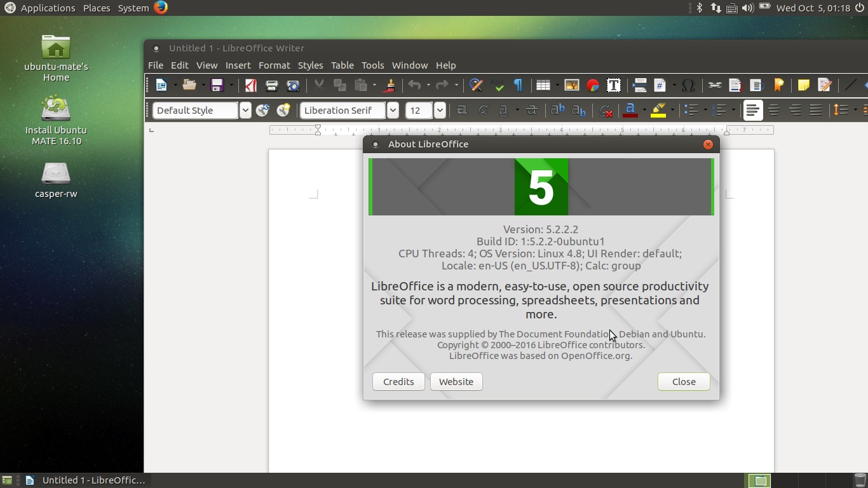This screenshot has height=488, width=868.
Task: Align text right
Action: pyautogui.click(x=795, y=110)
